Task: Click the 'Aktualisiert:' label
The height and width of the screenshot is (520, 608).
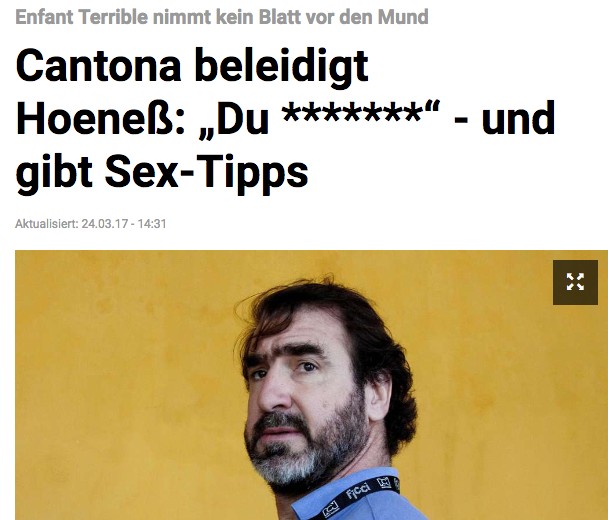Action: 47,224
